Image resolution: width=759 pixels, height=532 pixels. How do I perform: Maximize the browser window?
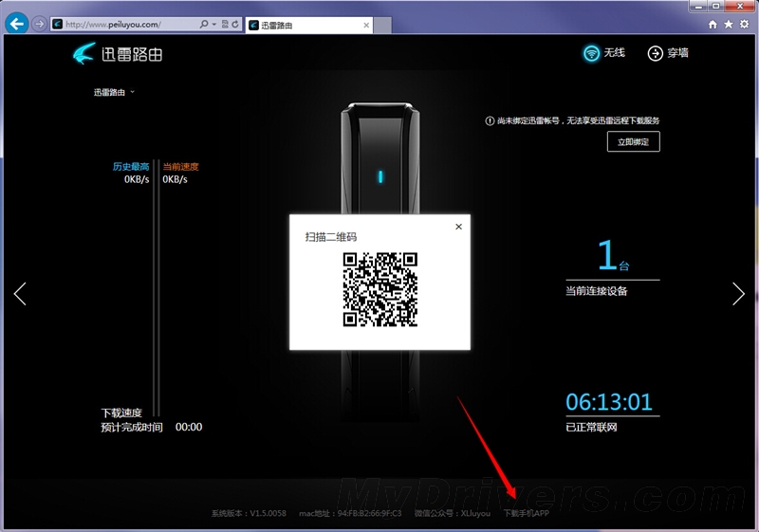click(715, 6)
